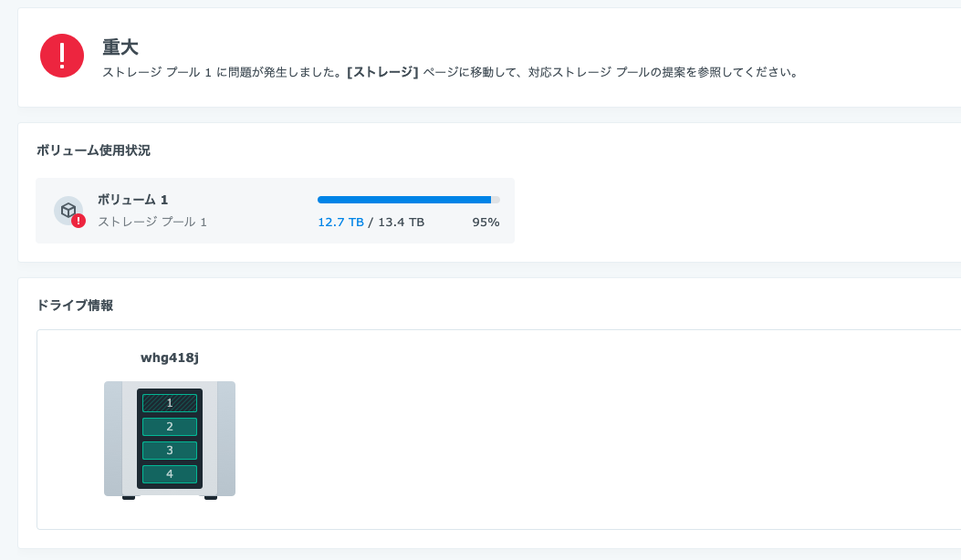The image size is (961, 560).
Task: Click the ボリューム 1 name label
Action: coord(133,200)
